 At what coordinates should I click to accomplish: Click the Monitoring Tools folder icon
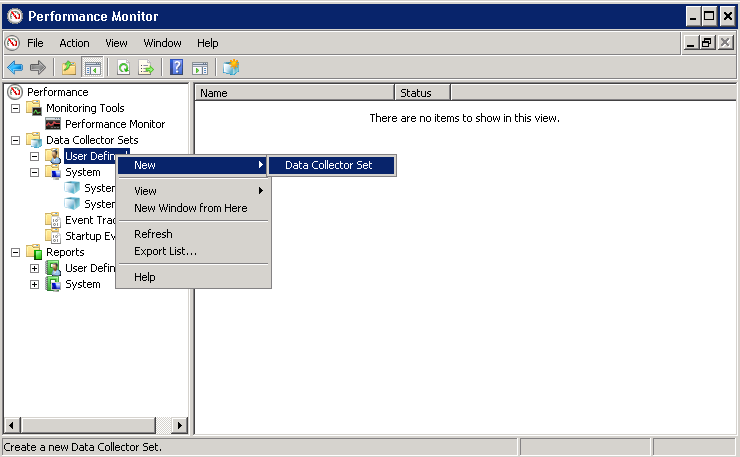pyautogui.click(x=34, y=108)
